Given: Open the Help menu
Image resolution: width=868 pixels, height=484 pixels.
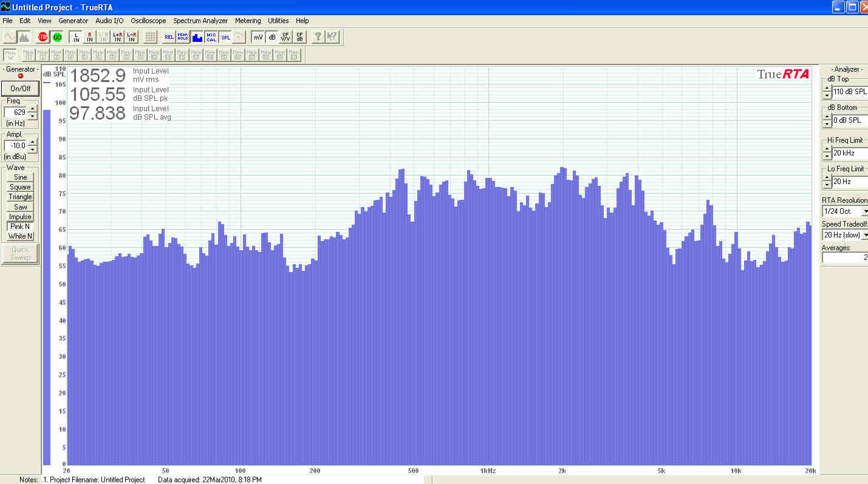Looking at the screenshot, I should pos(302,21).
